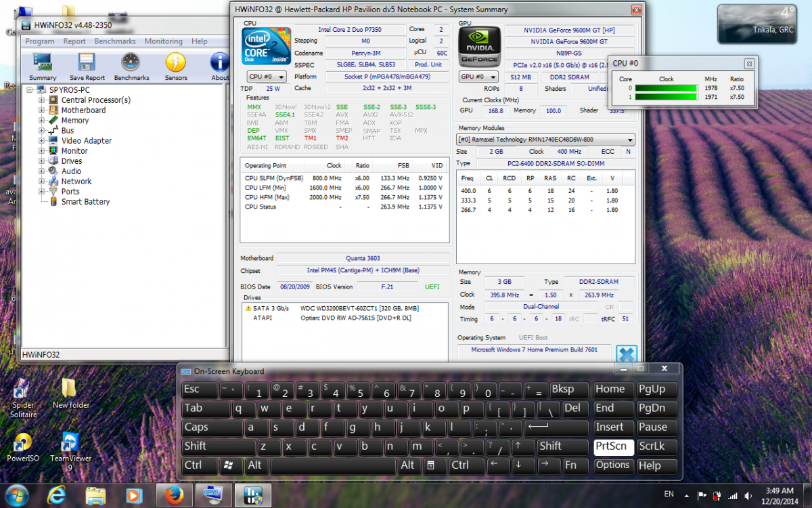Click the Help key on the On-Screen Keyboard
Viewport: 812px width, 508px height.
pos(657,466)
